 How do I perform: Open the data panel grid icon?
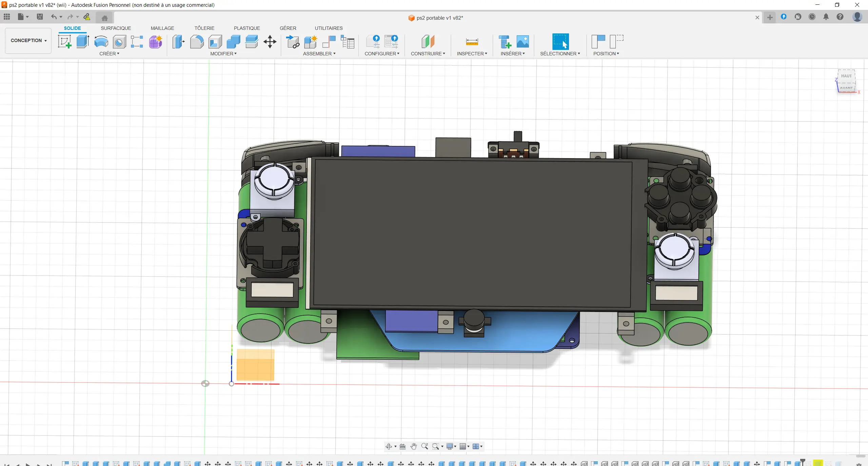pyautogui.click(x=7, y=17)
